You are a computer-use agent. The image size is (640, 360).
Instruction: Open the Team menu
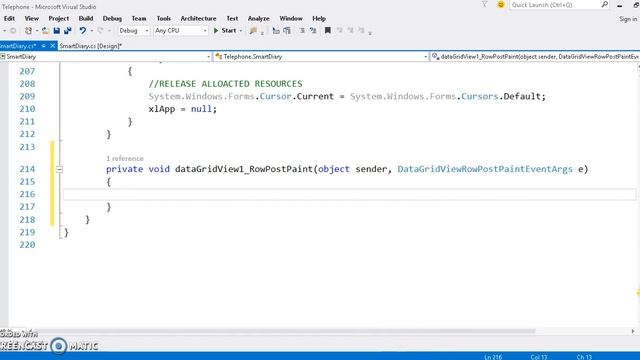139,18
